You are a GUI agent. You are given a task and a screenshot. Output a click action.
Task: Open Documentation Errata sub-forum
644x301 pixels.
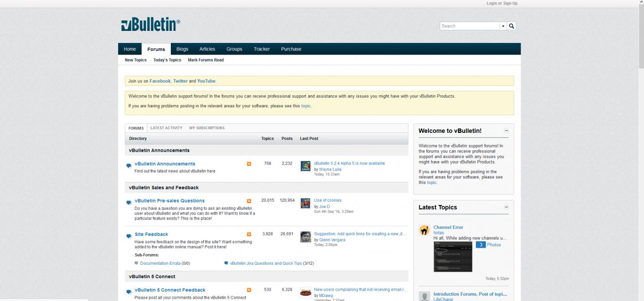click(x=161, y=263)
